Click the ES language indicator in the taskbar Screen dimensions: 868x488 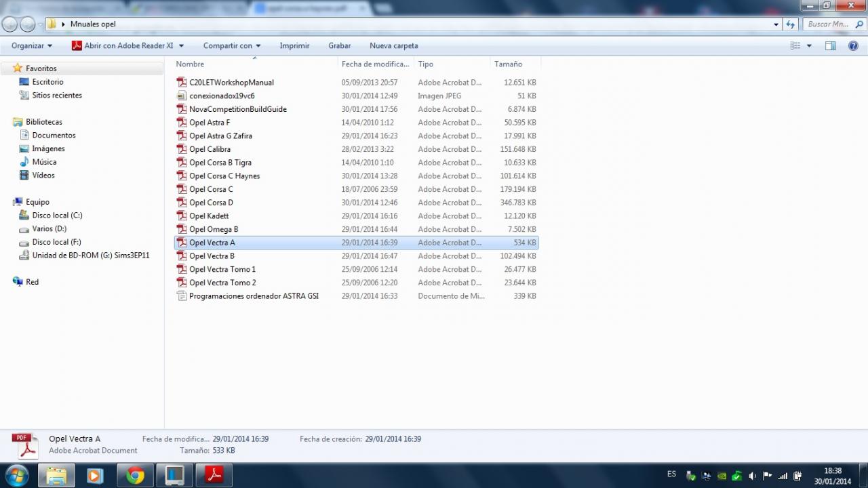(x=671, y=474)
